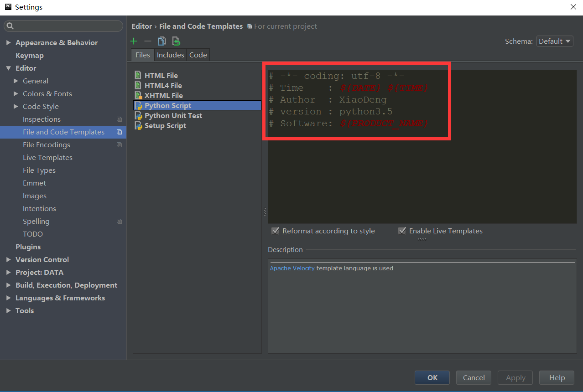Expand Colors & Fonts subsection

16,93
